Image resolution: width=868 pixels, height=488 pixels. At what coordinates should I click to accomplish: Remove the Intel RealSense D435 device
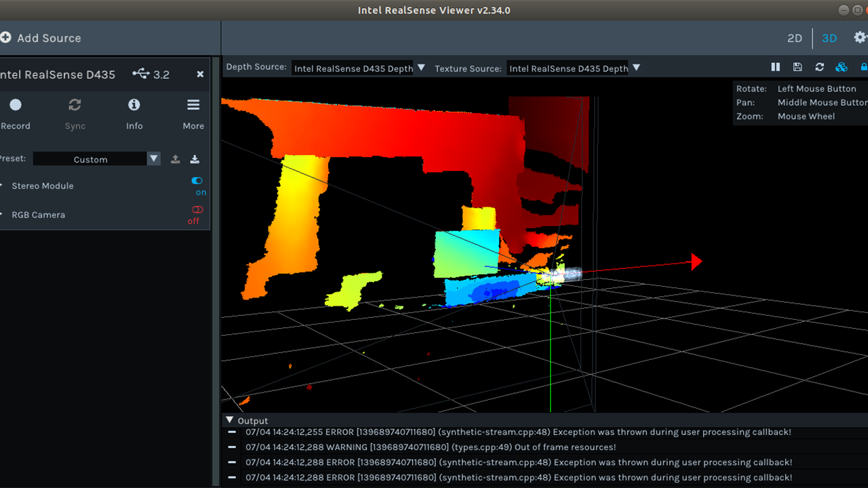[x=200, y=74]
